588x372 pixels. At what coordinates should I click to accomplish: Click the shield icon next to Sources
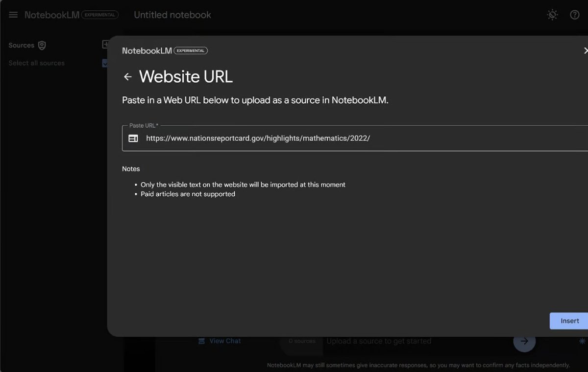[x=43, y=45]
